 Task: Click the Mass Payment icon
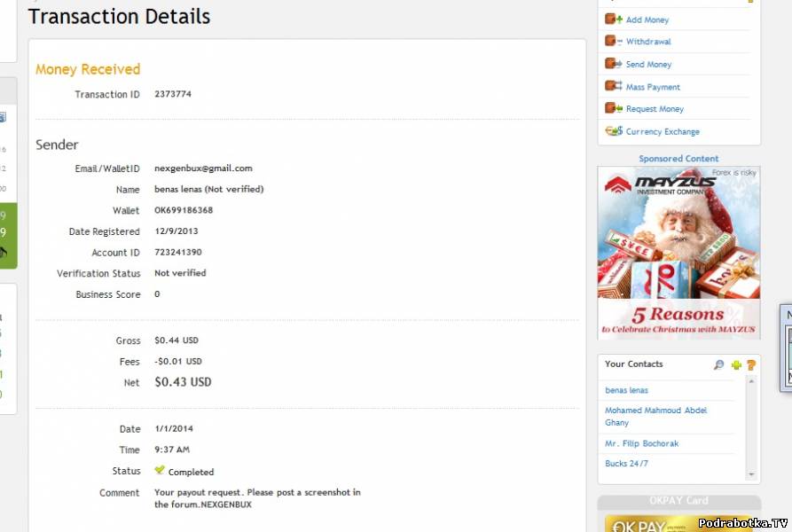point(613,86)
